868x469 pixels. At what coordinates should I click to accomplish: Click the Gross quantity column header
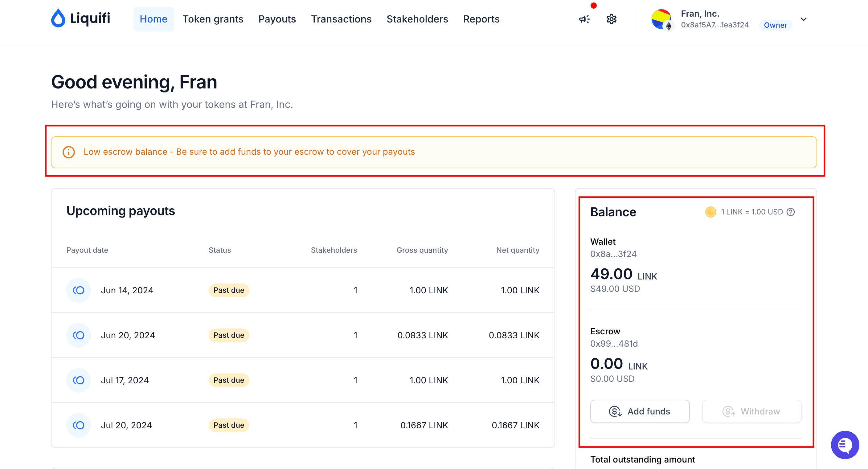pos(422,250)
